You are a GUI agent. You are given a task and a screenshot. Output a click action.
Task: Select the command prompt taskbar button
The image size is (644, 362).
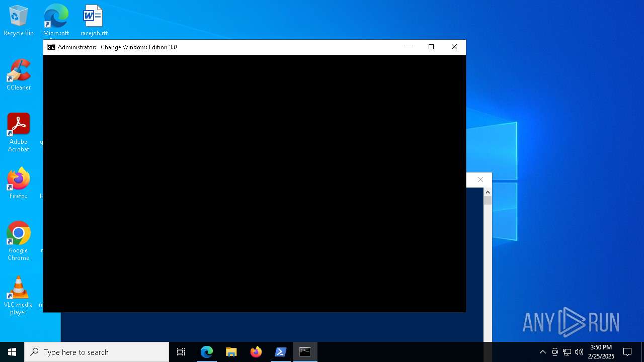point(305,352)
